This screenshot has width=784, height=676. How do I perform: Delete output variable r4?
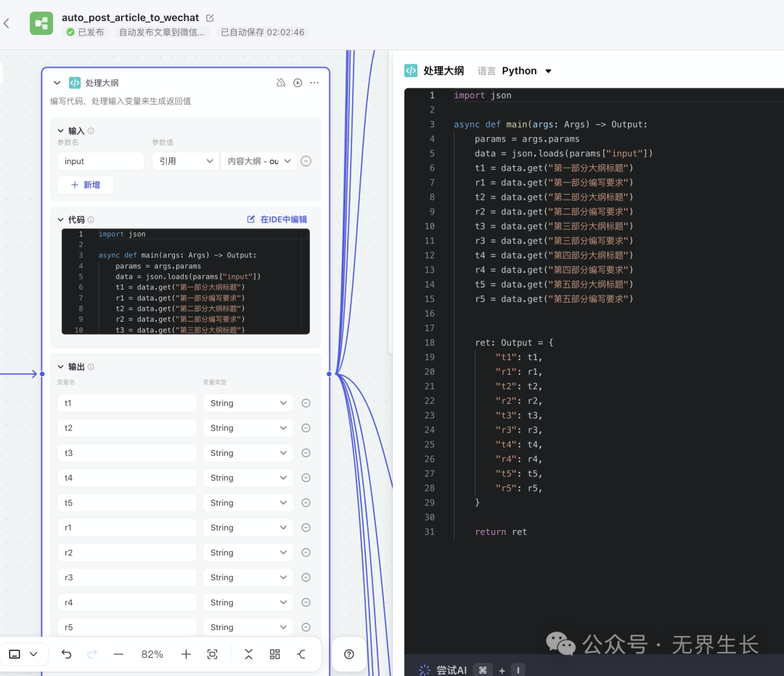[x=306, y=603]
